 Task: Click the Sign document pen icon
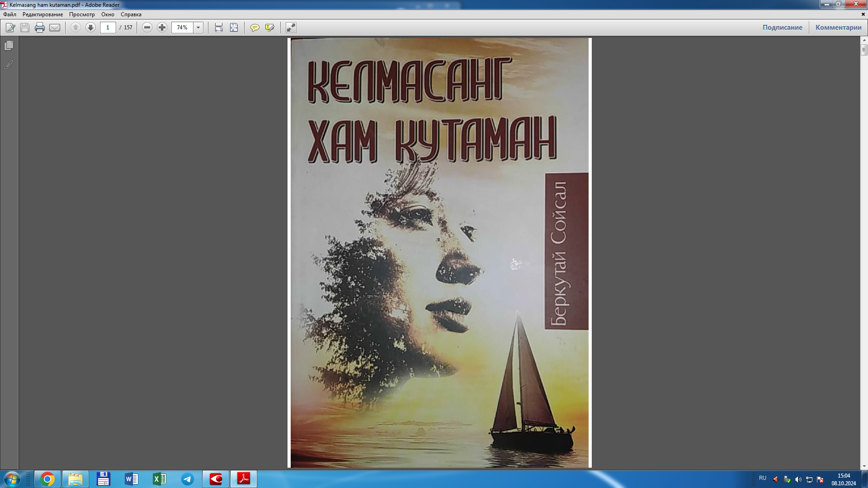10,28
